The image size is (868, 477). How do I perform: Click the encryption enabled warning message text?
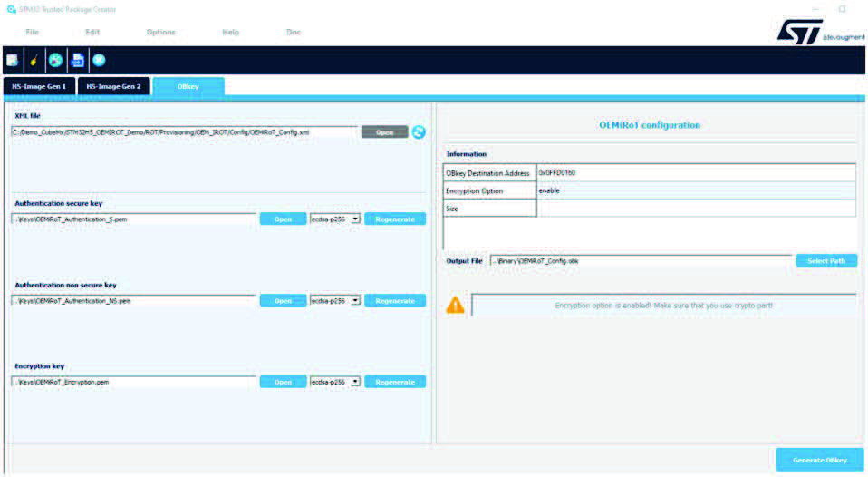[663, 306]
